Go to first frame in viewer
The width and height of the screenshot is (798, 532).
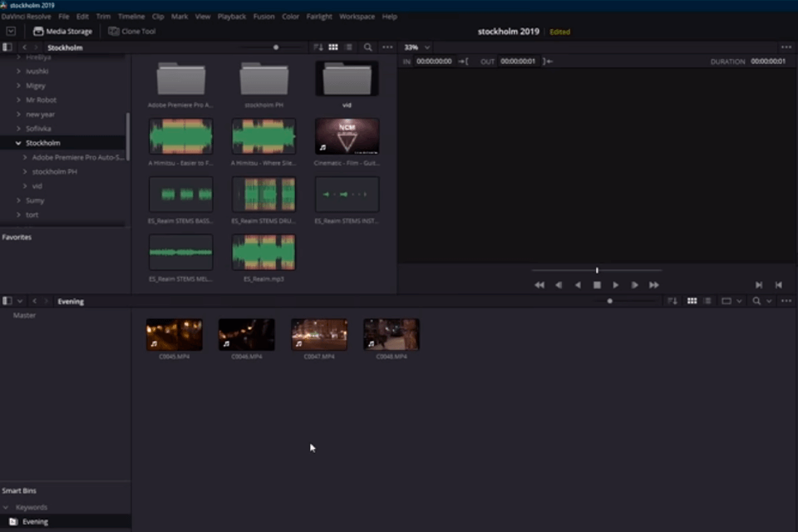pyautogui.click(x=539, y=285)
